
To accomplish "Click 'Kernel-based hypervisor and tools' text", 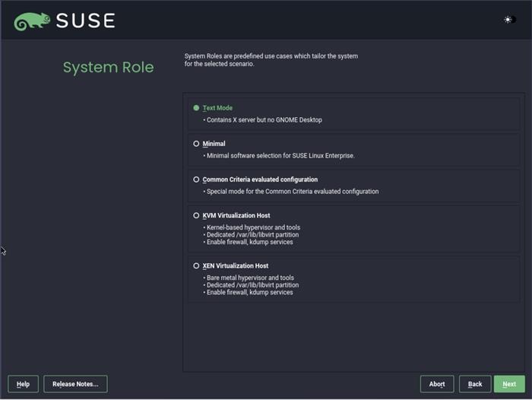I will click(253, 227).
